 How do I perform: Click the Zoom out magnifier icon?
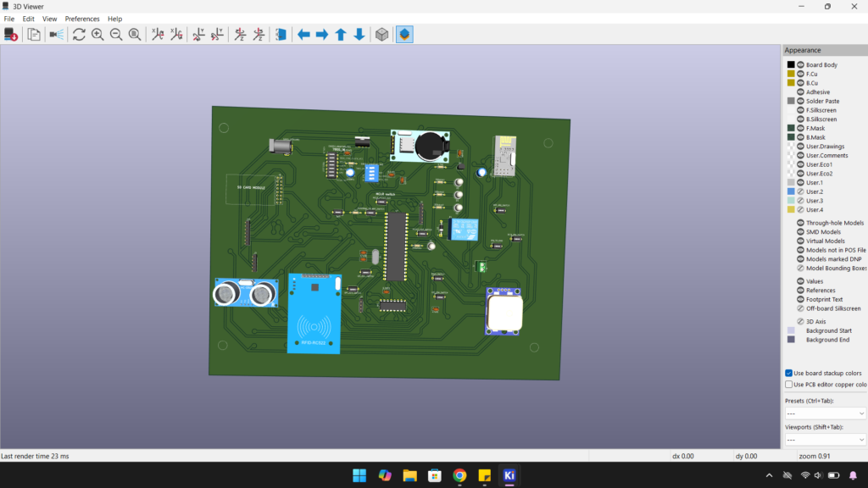click(x=116, y=35)
